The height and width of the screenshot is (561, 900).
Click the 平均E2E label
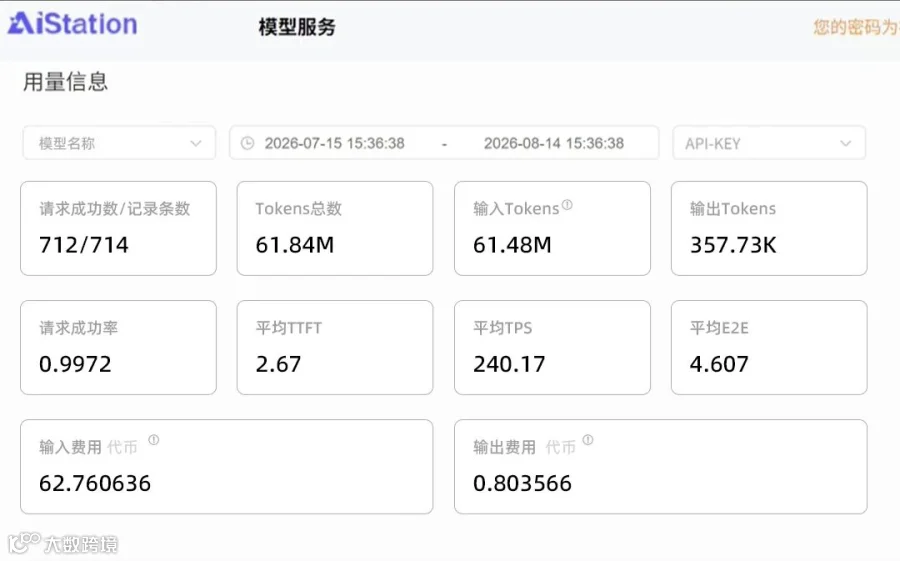719,328
